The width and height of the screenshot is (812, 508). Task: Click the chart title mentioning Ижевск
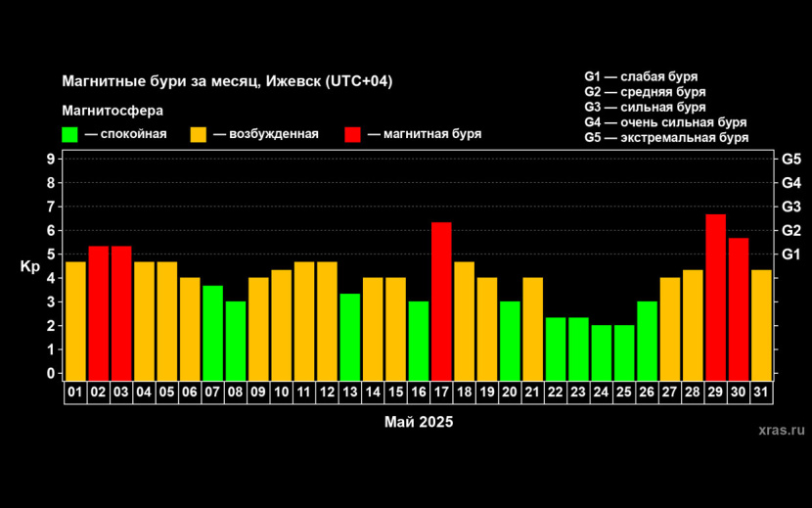pos(227,81)
